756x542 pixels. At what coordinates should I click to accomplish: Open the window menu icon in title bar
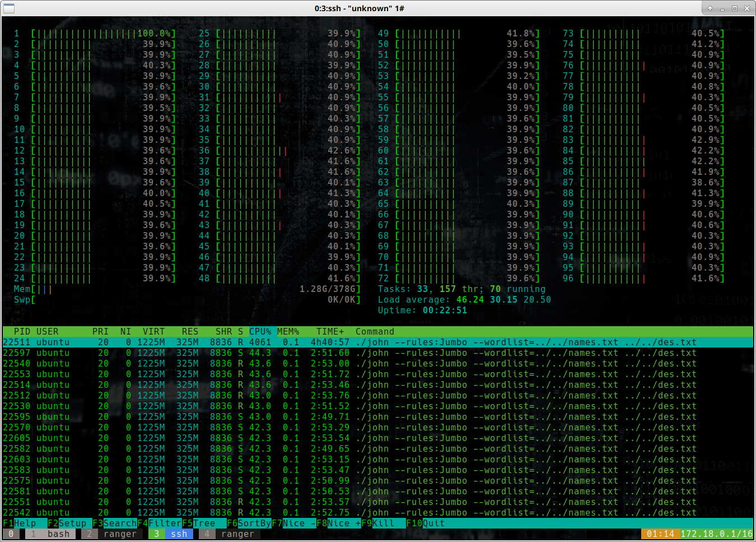click(8, 8)
